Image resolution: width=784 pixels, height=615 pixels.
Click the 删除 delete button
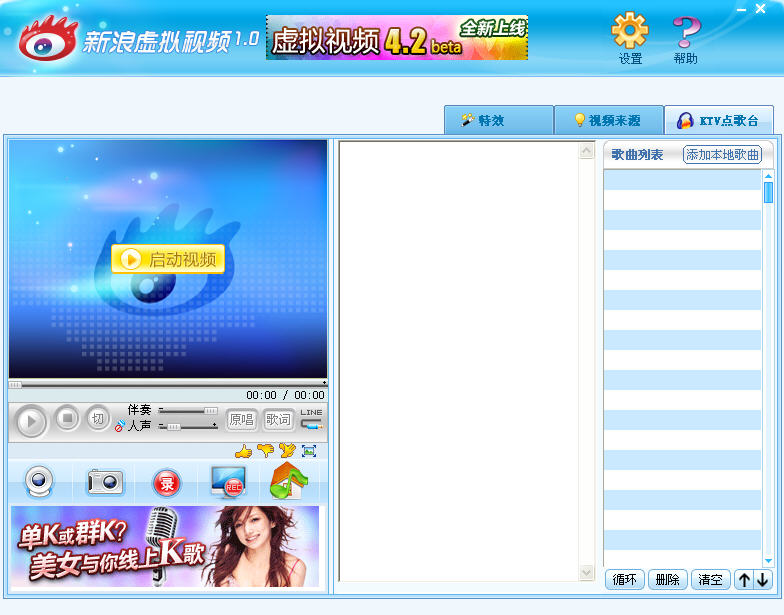[668, 580]
